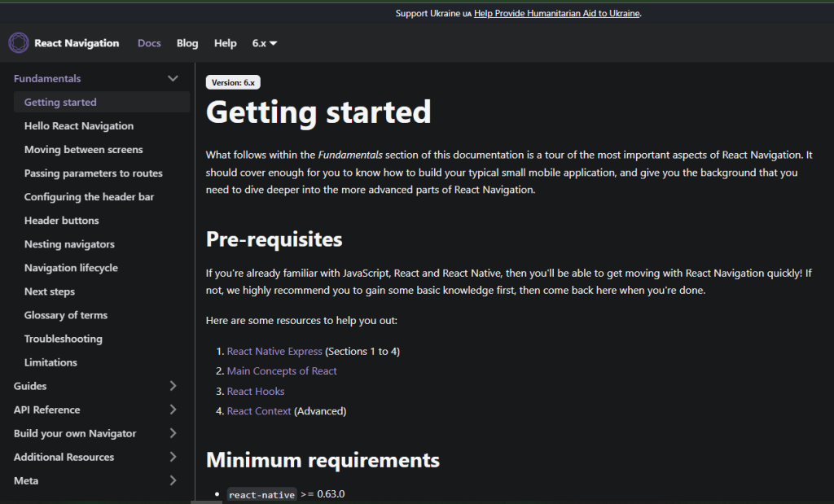
Task: Go to Next steps page
Action: click(x=50, y=291)
